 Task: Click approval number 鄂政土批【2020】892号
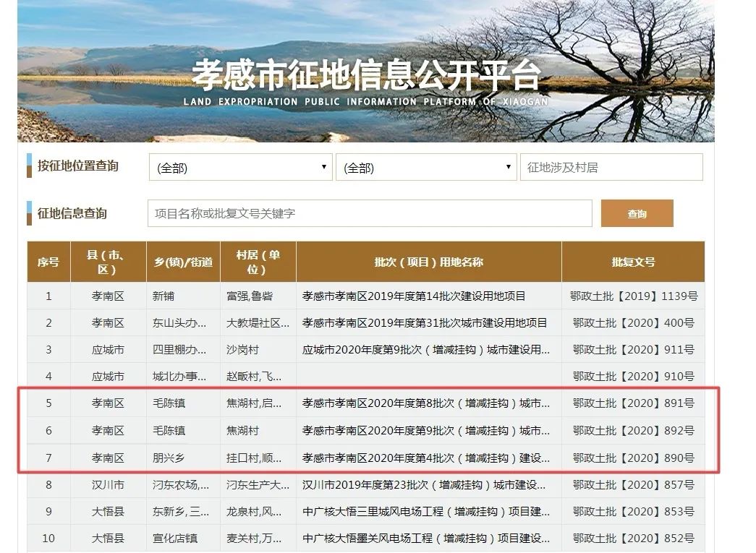pos(633,431)
